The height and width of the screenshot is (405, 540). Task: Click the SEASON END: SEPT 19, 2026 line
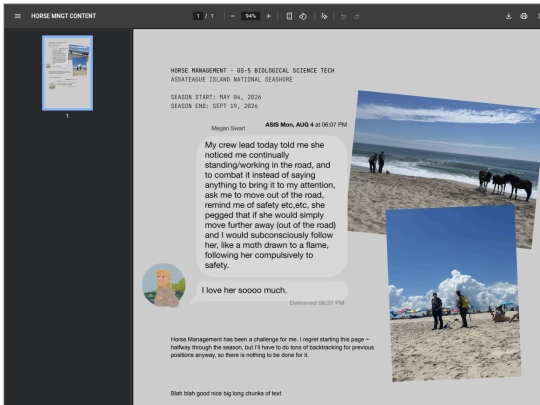[x=214, y=106]
